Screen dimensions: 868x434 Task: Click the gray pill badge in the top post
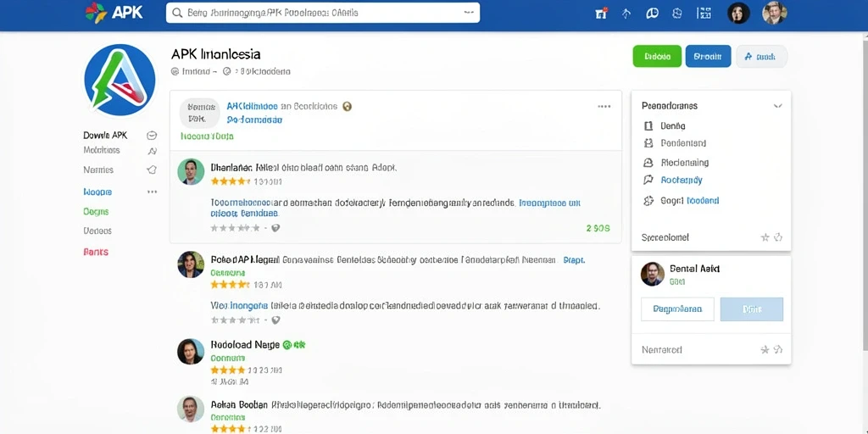[x=199, y=113]
